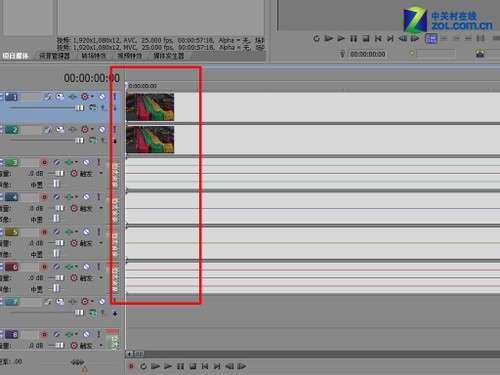Screen dimensions: 500x375
Task: Click track 5 volume fader
Action: coord(59,243)
